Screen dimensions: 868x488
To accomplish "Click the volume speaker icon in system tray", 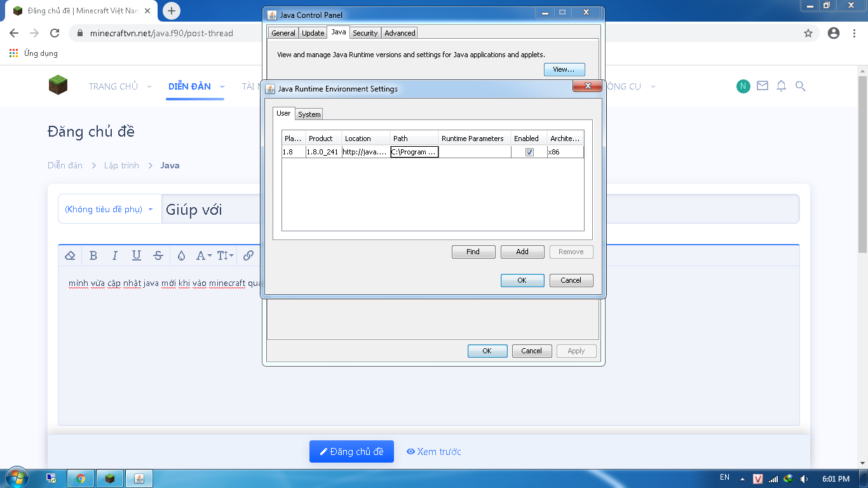I will [804, 478].
